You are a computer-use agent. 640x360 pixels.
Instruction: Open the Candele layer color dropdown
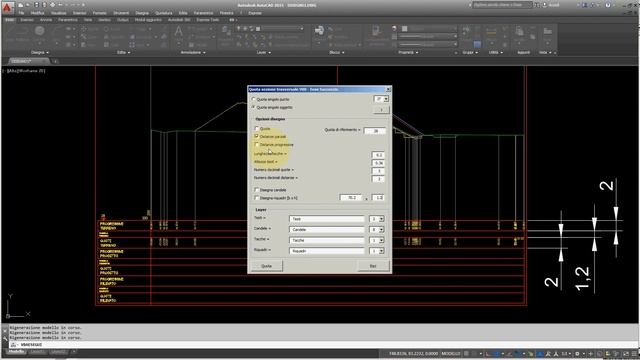pyautogui.click(x=382, y=230)
